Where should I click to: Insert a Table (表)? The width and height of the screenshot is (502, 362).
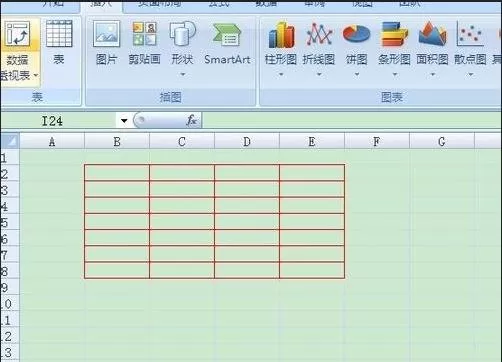point(59,43)
